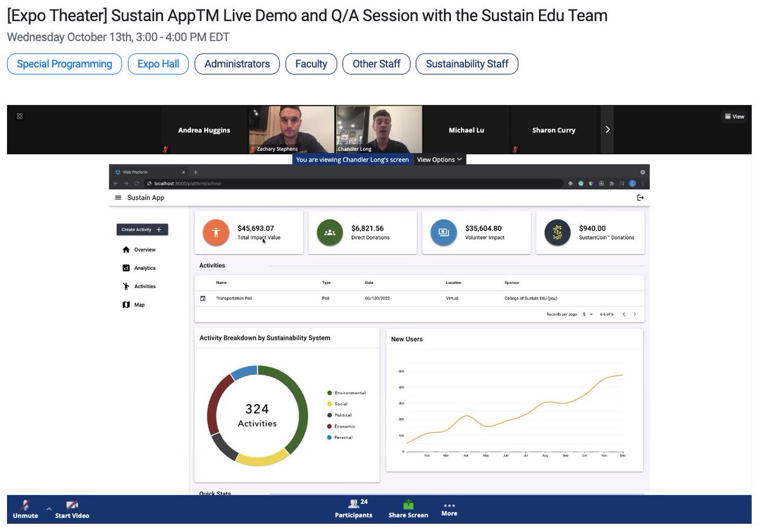
Task: Select Overview in the sidebar
Action: (x=139, y=250)
